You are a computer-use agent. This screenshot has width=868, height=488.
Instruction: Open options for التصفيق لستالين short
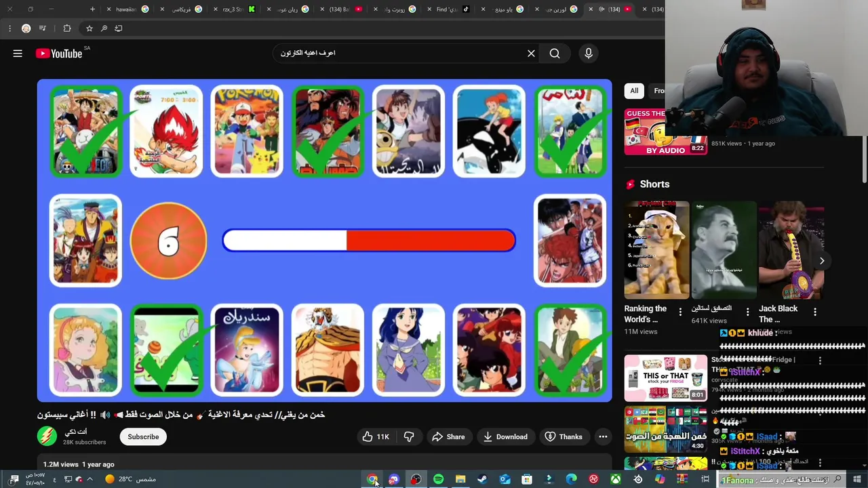click(x=747, y=312)
